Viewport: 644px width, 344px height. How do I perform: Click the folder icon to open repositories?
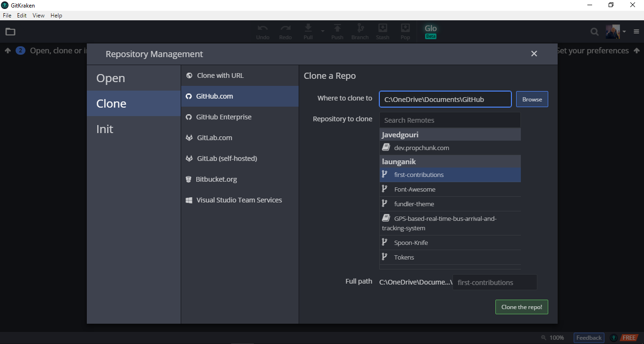pyautogui.click(x=10, y=32)
